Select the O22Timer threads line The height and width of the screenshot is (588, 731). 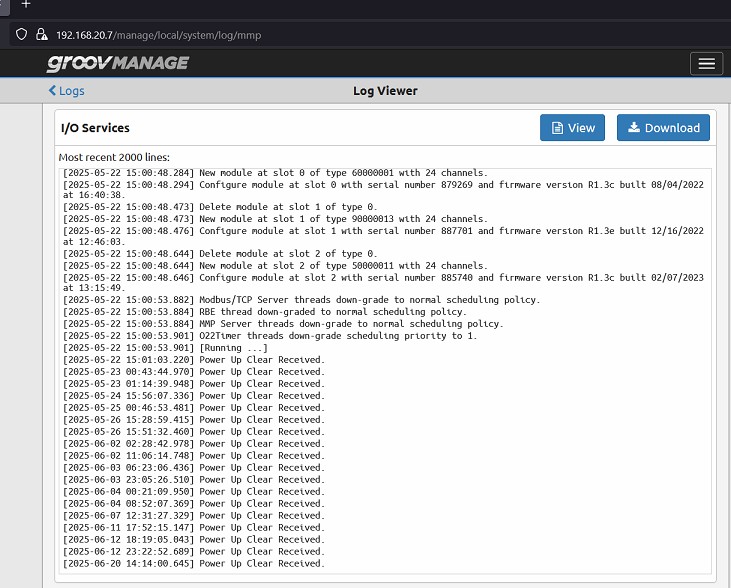click(270, 336)
